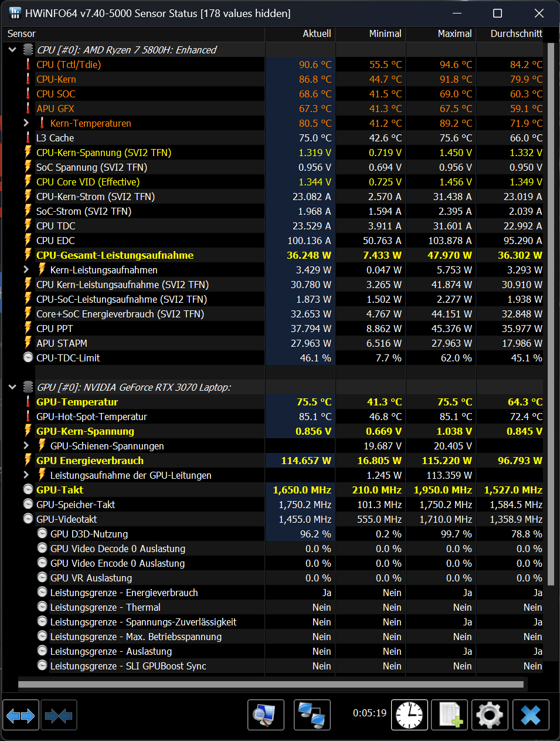
Task: Click the 100.136 A CPU EDC value
Action: (309, 241)
